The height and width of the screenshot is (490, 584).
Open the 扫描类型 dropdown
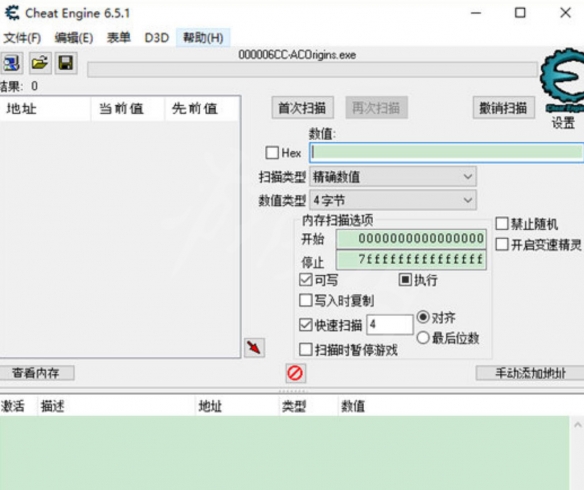[393, 176]
